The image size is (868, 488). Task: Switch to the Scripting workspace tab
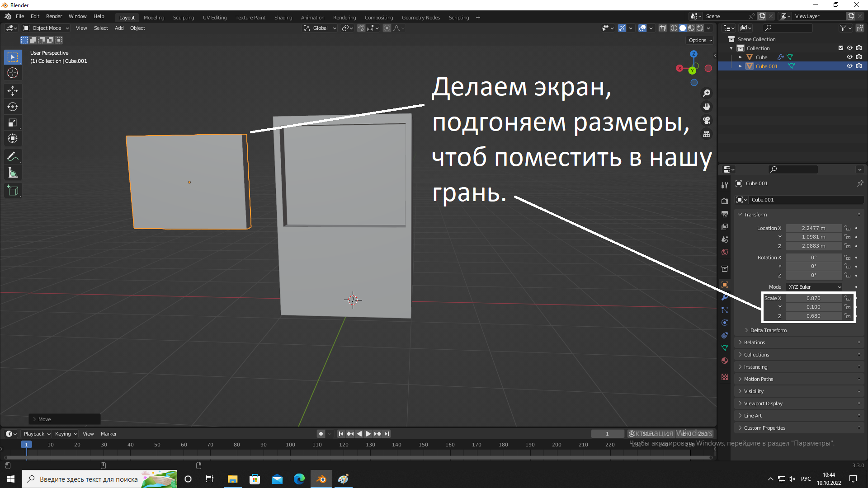tap(458, 18)
